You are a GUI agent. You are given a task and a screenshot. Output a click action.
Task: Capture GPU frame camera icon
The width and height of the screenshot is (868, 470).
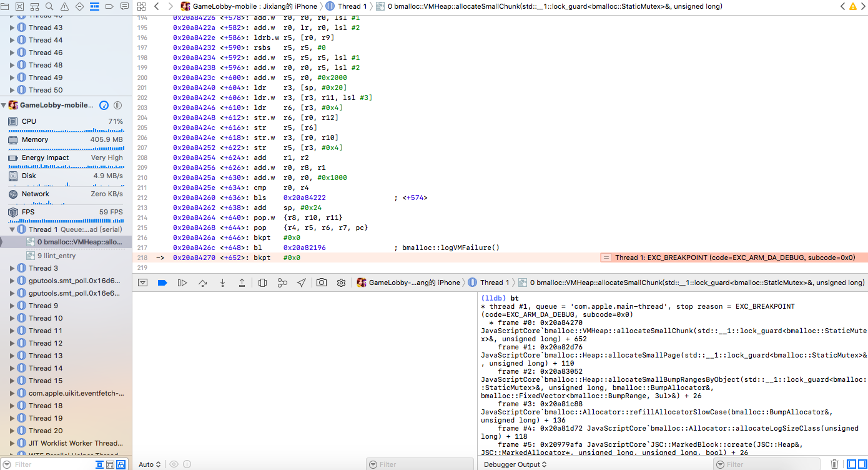[322, 282]
